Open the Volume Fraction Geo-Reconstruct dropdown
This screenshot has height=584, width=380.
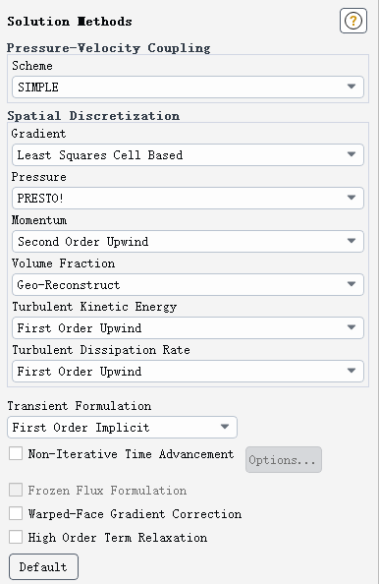[x=188, y=285]
